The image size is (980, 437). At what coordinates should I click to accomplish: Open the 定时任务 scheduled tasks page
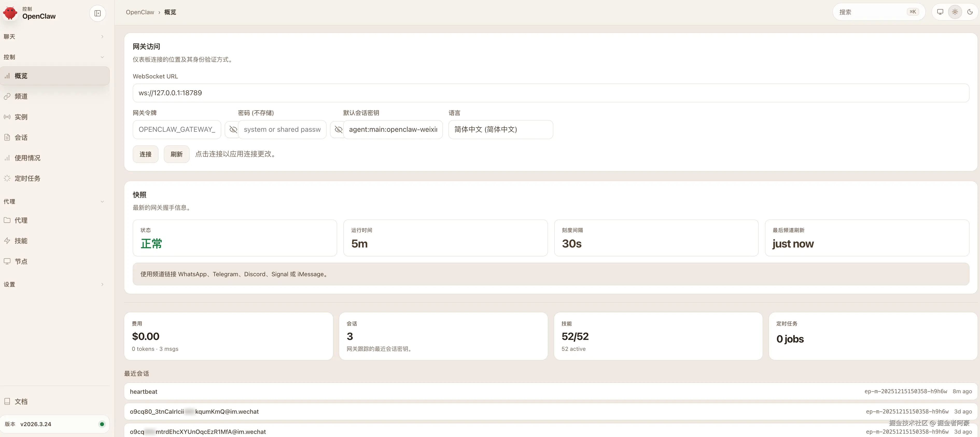click(x=27, y=179)
